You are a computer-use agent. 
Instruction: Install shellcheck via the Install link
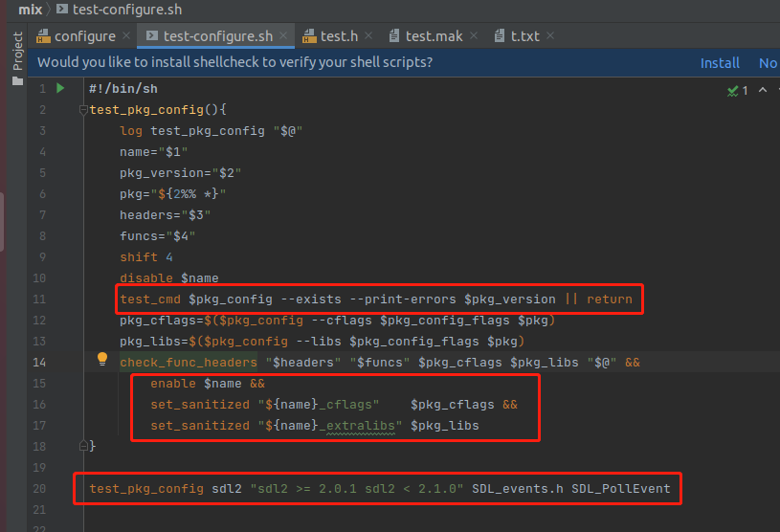tap(720, 63)
